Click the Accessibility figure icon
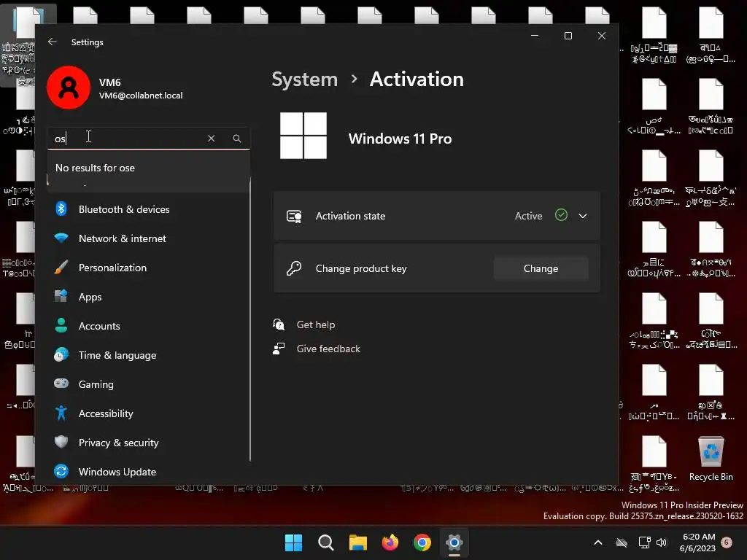 61,413
